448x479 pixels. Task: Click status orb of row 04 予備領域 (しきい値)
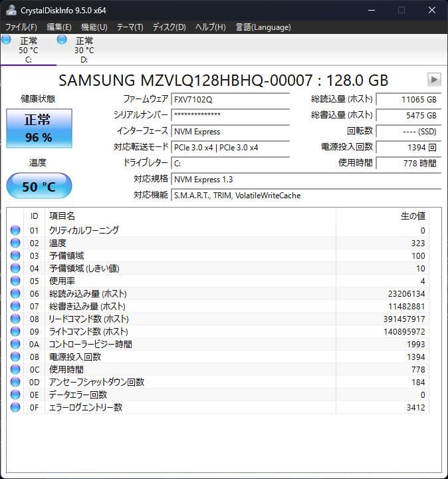(x=15, y=268)
